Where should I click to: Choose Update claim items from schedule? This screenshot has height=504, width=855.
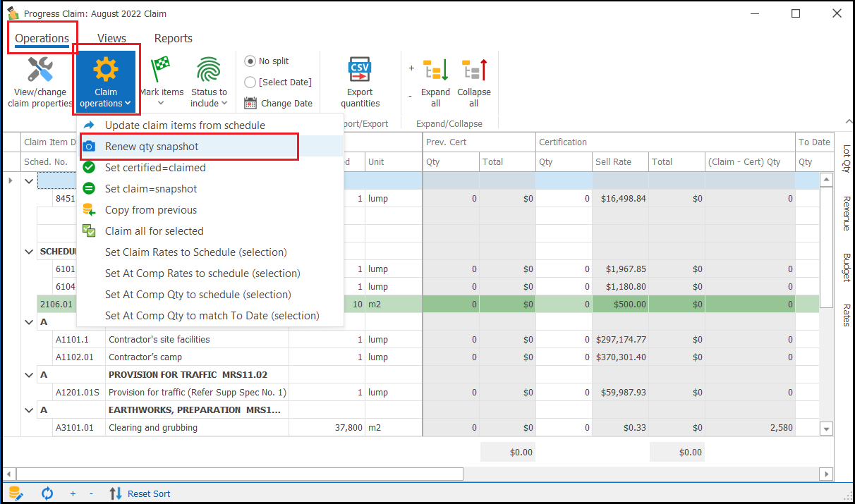pos(210,125)
